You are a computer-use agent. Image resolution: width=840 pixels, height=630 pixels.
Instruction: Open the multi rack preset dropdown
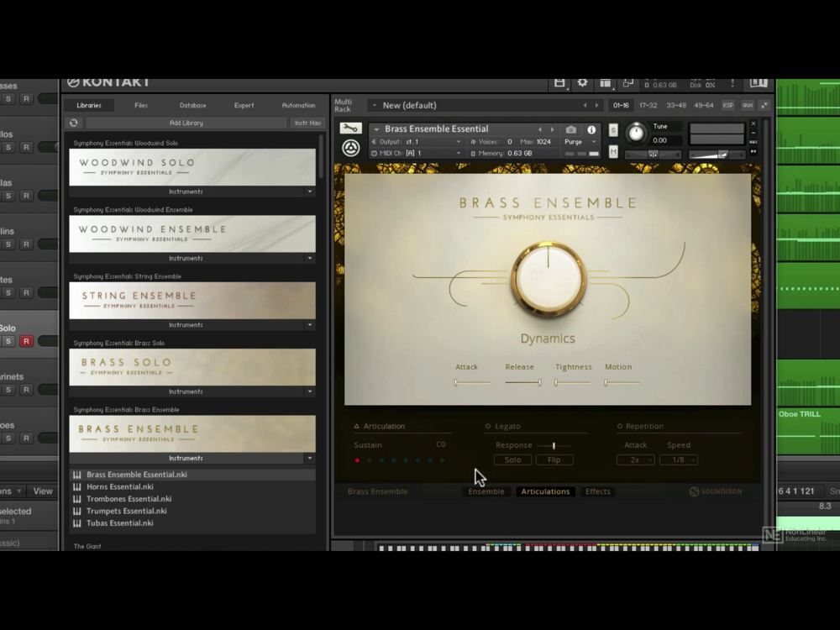click(x=374, y=106)
